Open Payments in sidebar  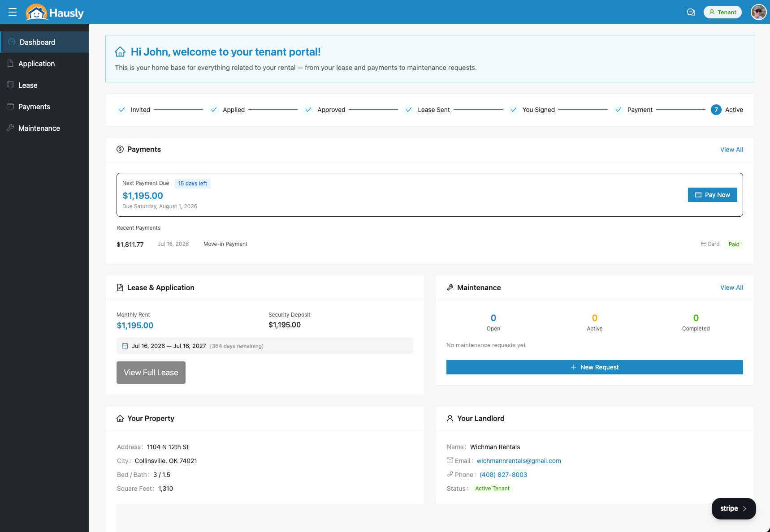[45, 107]
